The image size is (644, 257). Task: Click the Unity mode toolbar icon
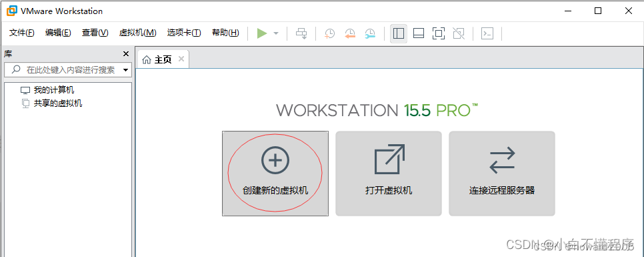pyautogui.click(x=459, y=34)
